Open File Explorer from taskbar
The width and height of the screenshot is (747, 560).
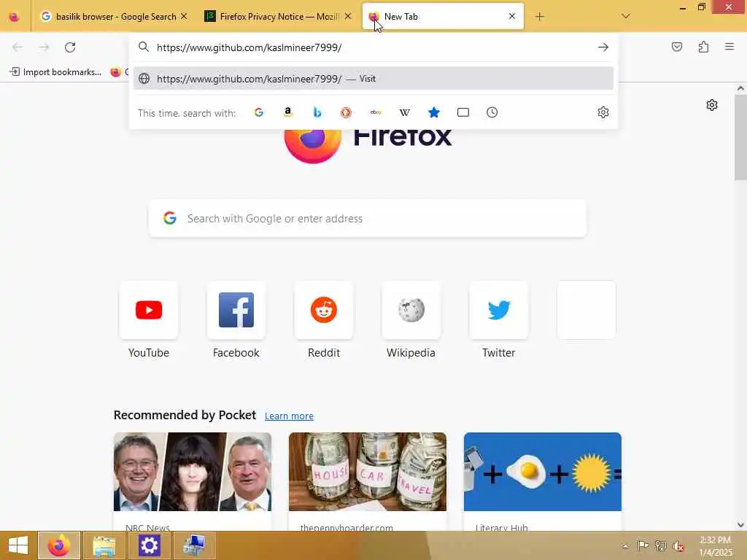click(104, 545)
